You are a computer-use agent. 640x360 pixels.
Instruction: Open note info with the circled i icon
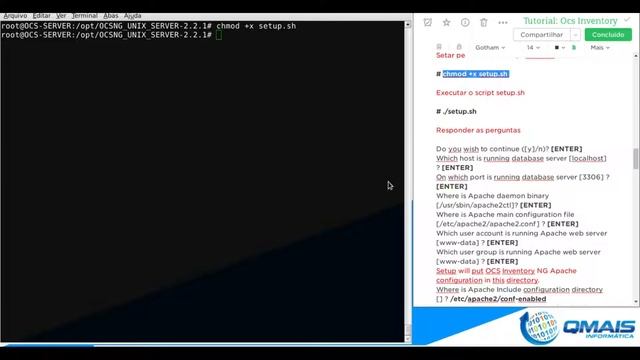(465, 22)
